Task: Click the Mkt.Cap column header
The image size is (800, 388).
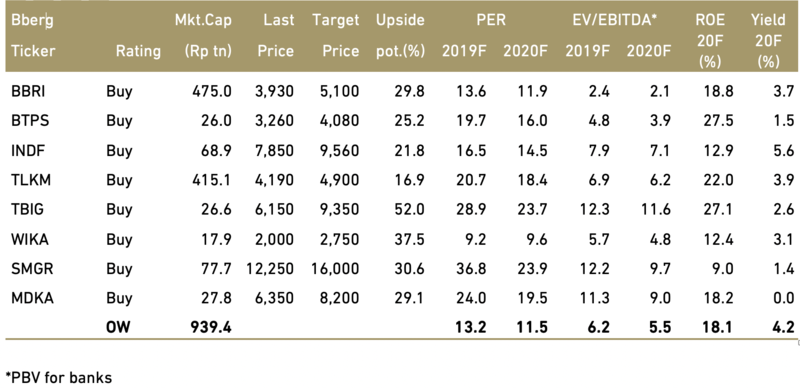Action: coord(202,35)
